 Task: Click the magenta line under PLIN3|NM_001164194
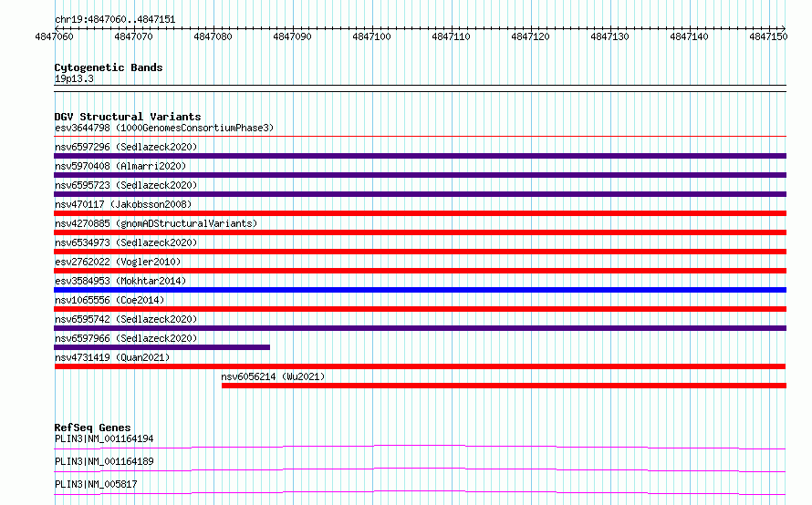coord(420,447)
